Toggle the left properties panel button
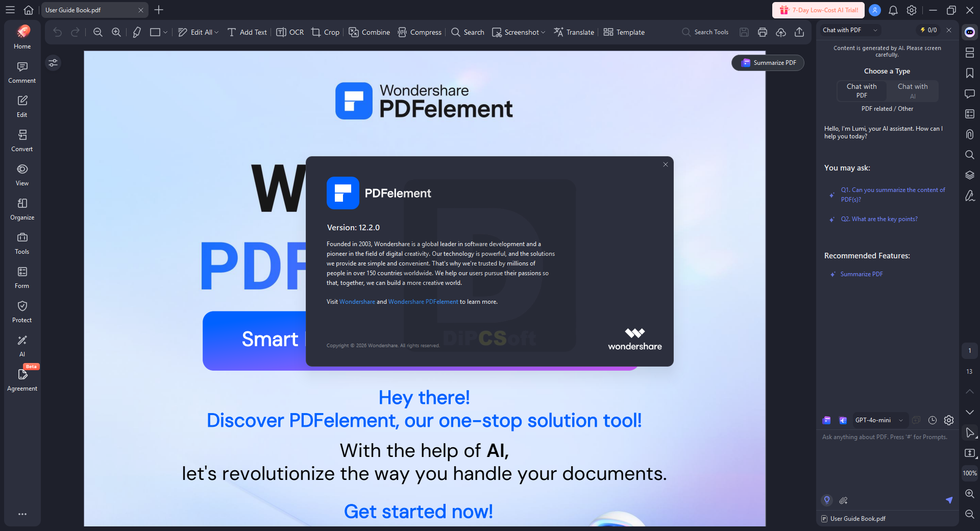The width and height of the screenshot is (980, 531). click(53, 63)
